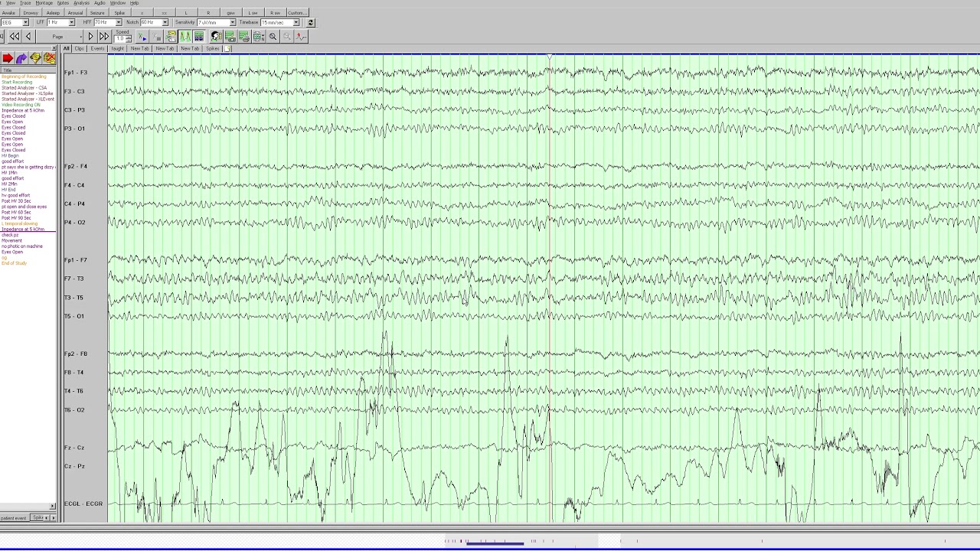Open the Analysis menu
This screenshot has height=551, width=980.
pyautogui.click(x=81, y=3)
